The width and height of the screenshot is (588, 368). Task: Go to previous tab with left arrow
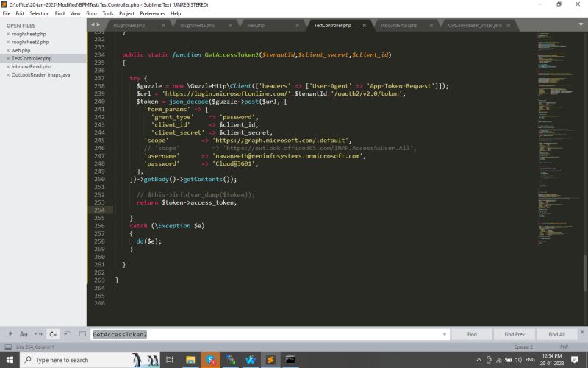click(93, 25)
